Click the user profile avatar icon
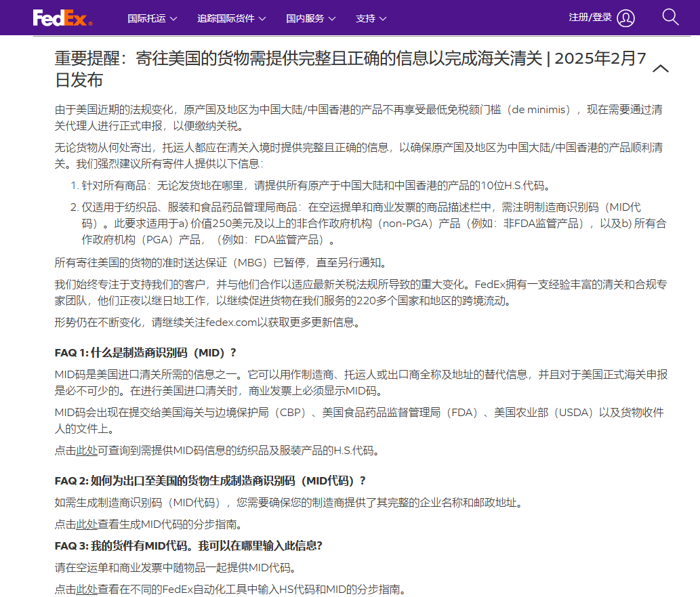The height and width of the screenshot is (597, 700). (x=625, y=18)
